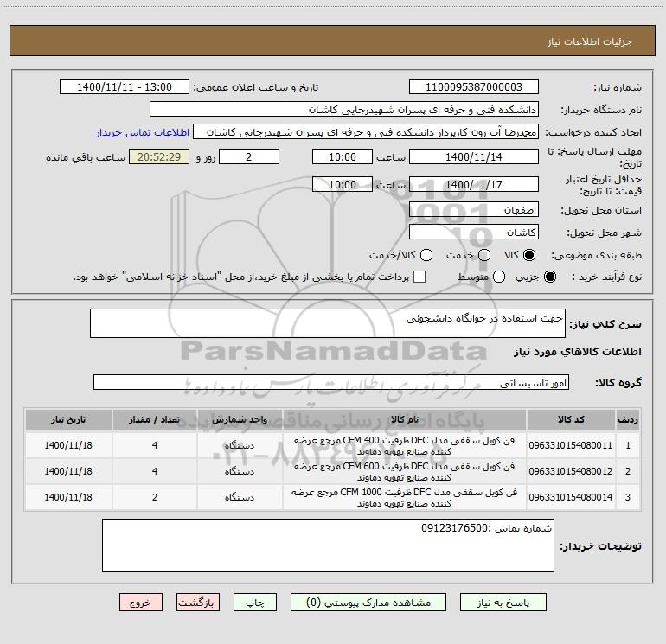This screenshot has height=644, width=666.
Task: Click product code 0963310154080011
Action: click(571, 445)
